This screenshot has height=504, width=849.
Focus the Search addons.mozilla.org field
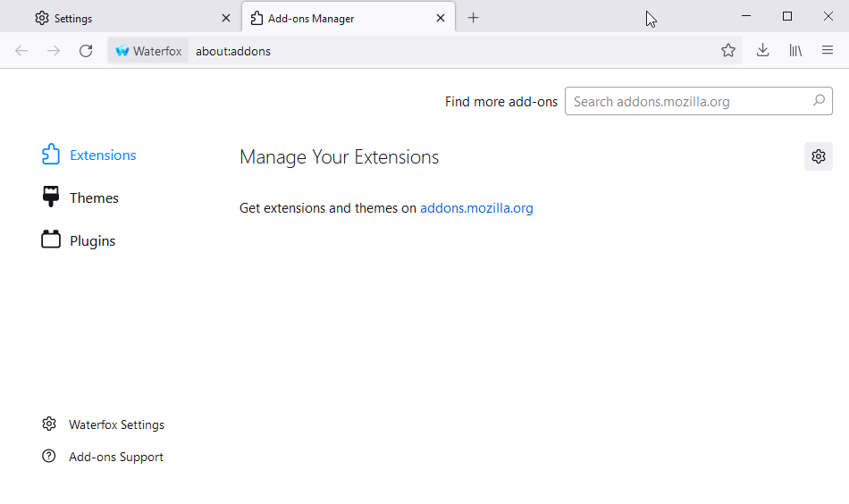[699, 101]
